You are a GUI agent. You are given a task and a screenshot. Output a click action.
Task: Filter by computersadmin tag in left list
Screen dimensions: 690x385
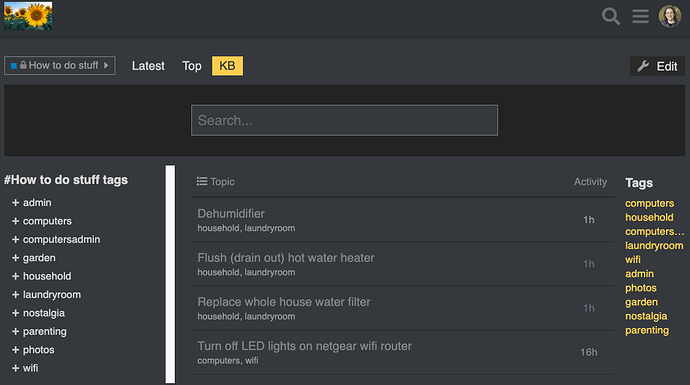tap(62, 239)
